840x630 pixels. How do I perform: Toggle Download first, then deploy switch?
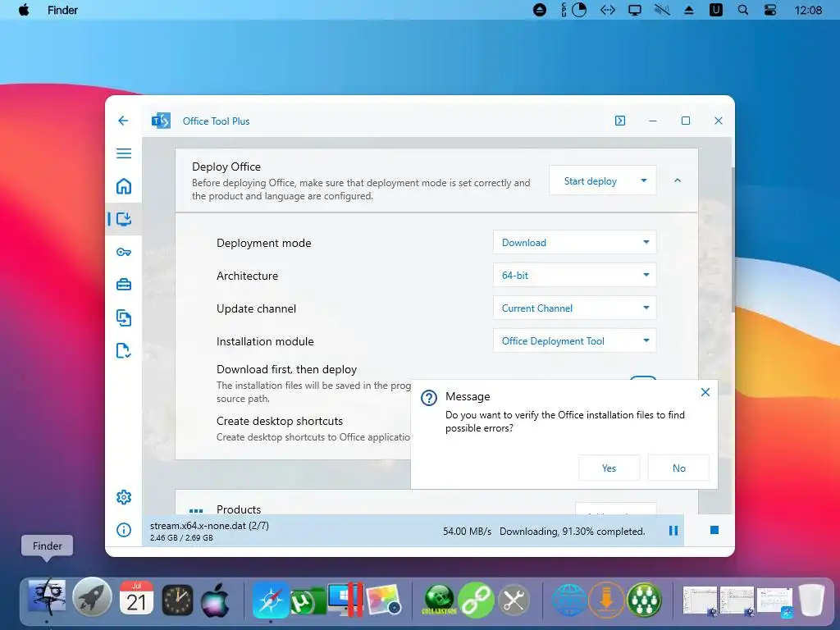pos(643,377)
